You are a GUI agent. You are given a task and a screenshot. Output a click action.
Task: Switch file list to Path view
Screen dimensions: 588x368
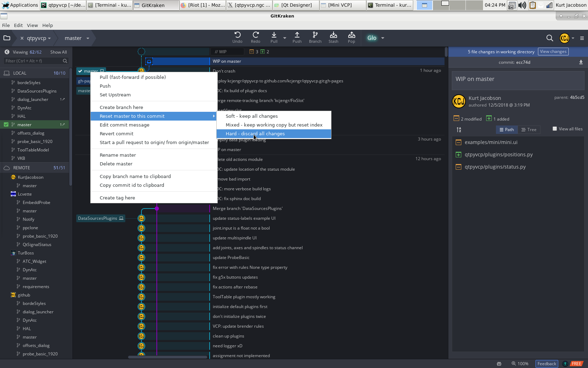pyautogui.click(x=506, y=130)
